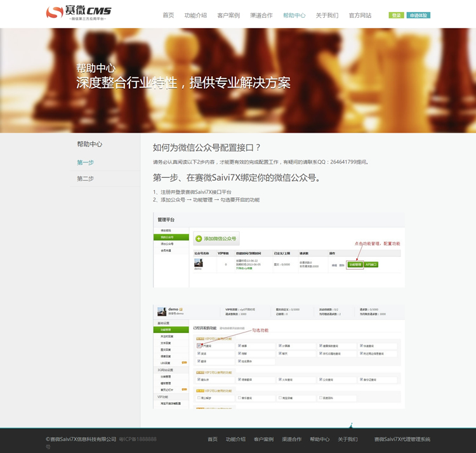The width and height of the screenshot is (476, 453).
Task: Select 第一步 in the help sidebar
Action: pos(86,162)
